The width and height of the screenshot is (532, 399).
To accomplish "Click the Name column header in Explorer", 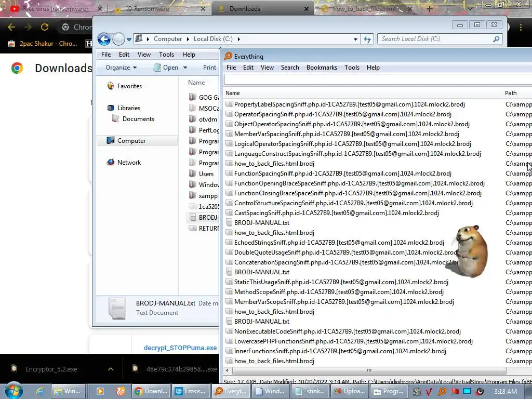I will (196, 83).
